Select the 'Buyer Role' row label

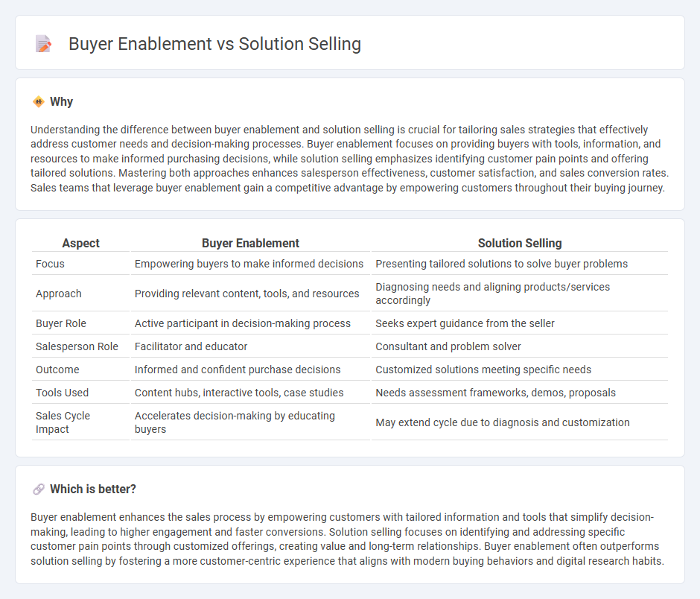61,323
